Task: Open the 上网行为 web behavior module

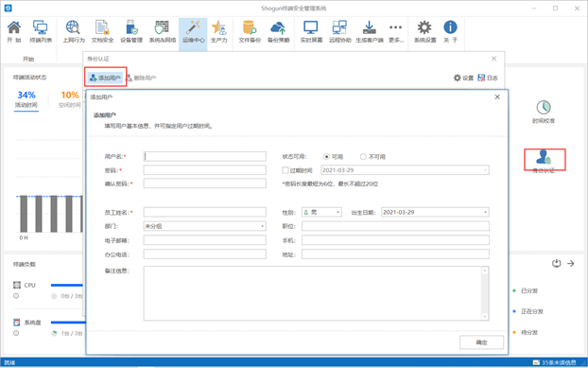Action: pos(73,31)
